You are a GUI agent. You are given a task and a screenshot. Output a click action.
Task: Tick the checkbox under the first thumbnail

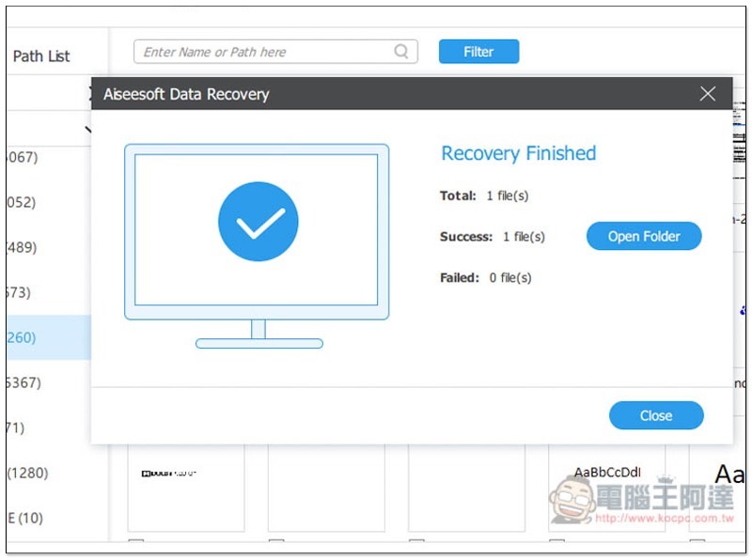[135, 544]
